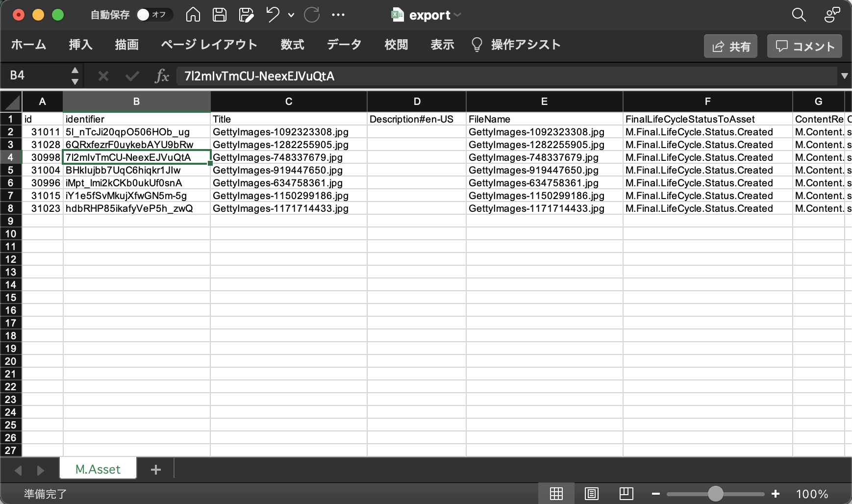Screen dimensions: 852x504
Task: Open the 校閲 tab
Action: click(396, 45)
